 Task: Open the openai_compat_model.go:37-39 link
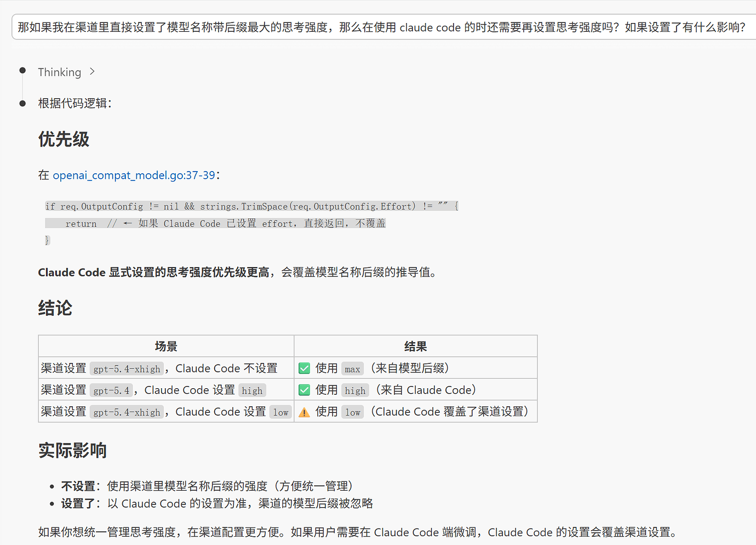[134, 175]
